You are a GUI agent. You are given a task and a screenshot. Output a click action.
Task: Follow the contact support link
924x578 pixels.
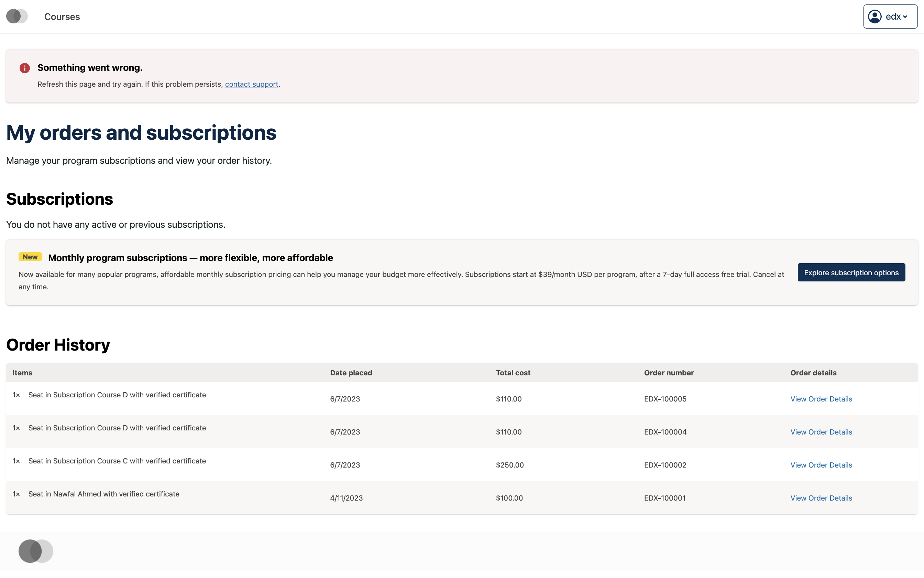[x=252, y=84]
